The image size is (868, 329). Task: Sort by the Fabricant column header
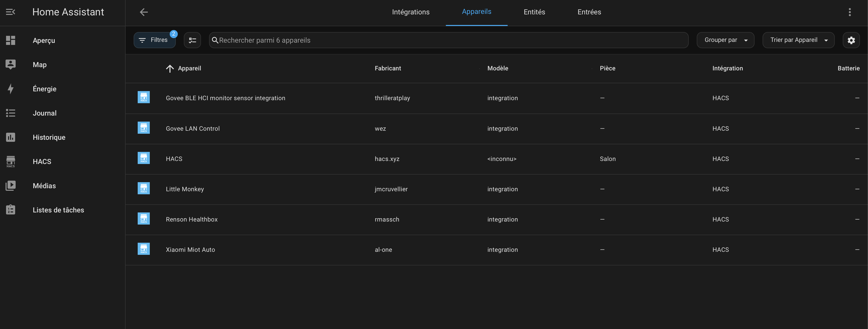(388, 68)
